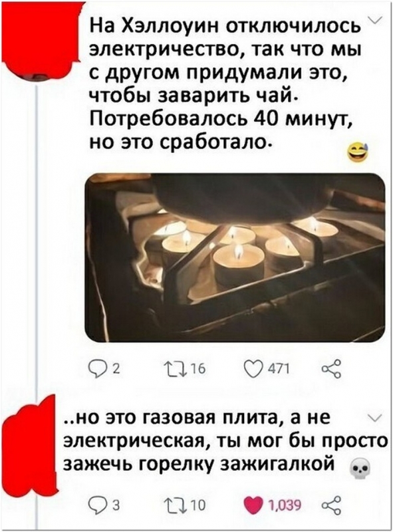Open chevron menu on reply tweet
The width and height of the screenshot is (393, 532).
tap(377, 418)
